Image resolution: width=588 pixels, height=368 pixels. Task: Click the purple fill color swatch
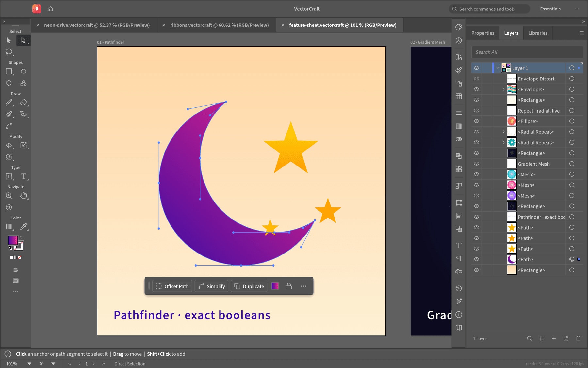[12, 240]
